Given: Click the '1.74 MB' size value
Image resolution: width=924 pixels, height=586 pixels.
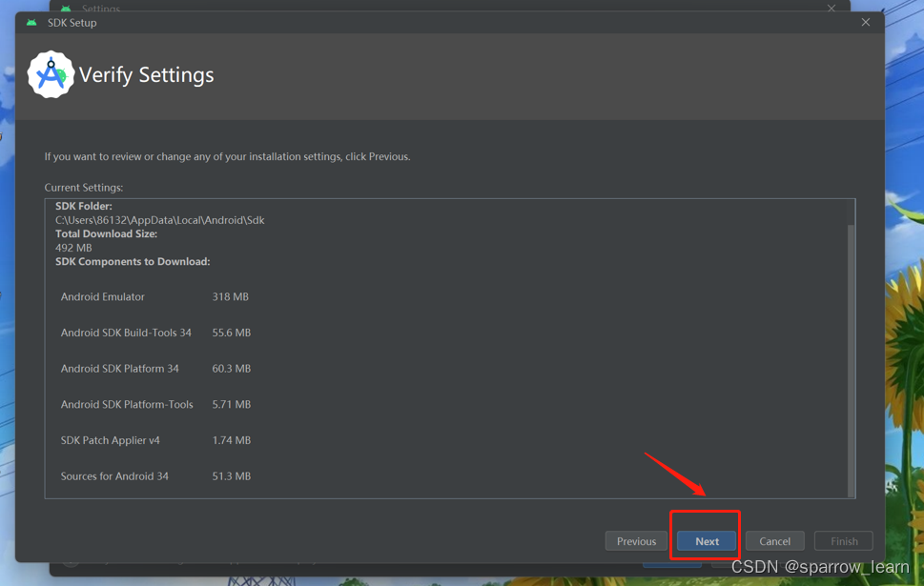Looking at the screenshot, I should 232,440.
